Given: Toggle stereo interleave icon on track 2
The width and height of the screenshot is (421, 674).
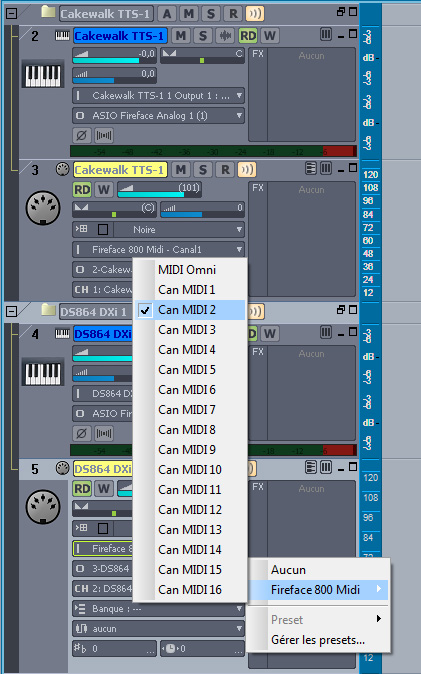Looking at the screenshot, I should click(104, 135).
